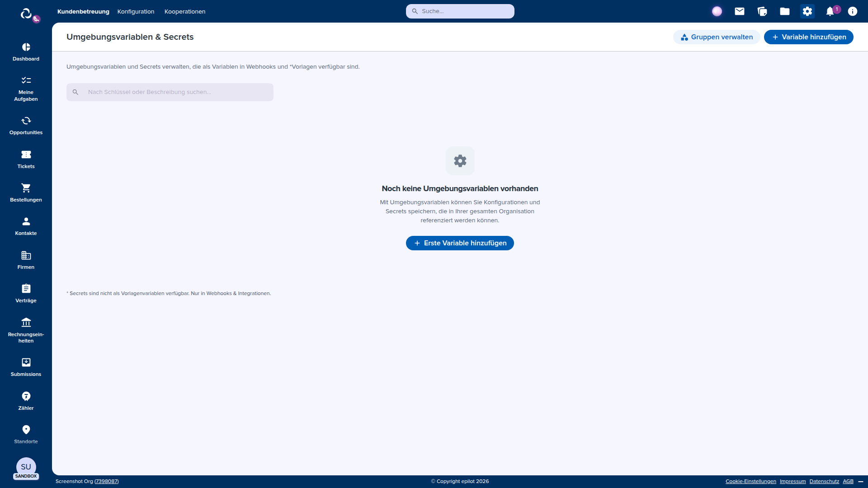This screenshot has width=868, height=488.
Task: Click the Secrets footnote about Vorlagenvariablen
Action: coord(169,293)
